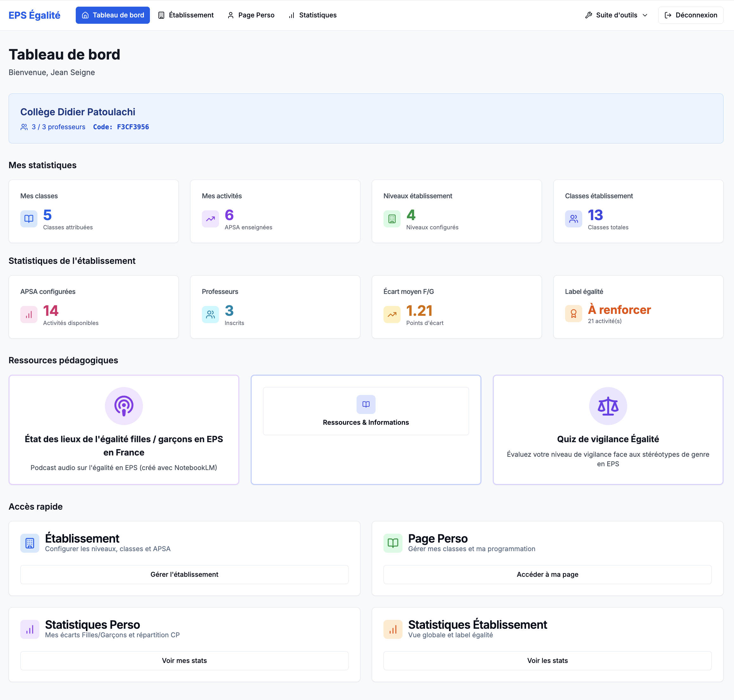Click the Gérer l'établissement button

click(x=184, y=574)
